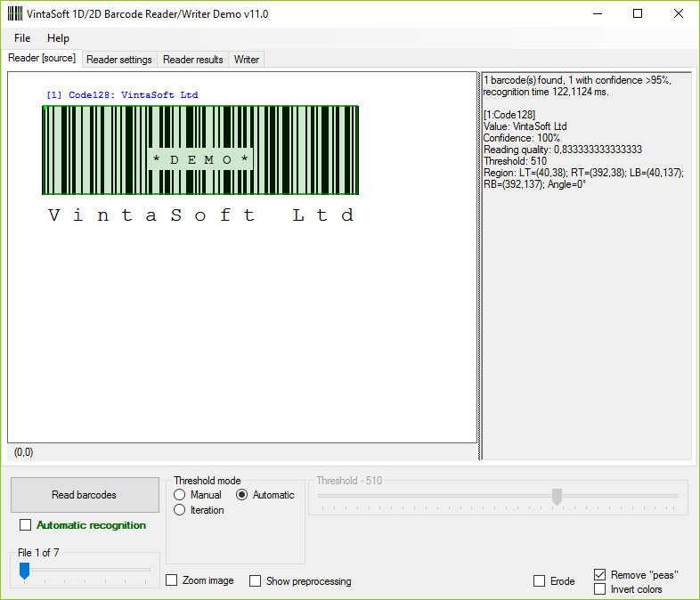The width and height of the screenshot is (700, 600).
Task: Click the Region coordinates result line
Action: (583, 178)
